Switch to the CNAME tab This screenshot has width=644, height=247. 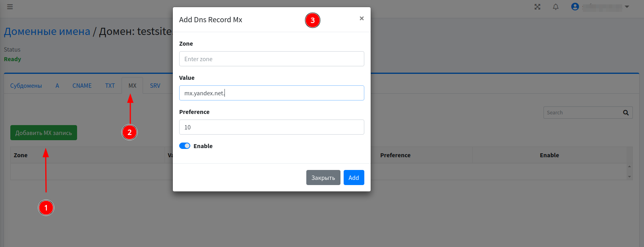click(82, 86)
